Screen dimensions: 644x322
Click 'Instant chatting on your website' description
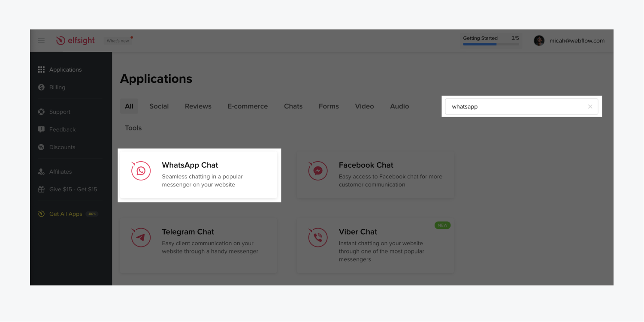click(381, 251)
